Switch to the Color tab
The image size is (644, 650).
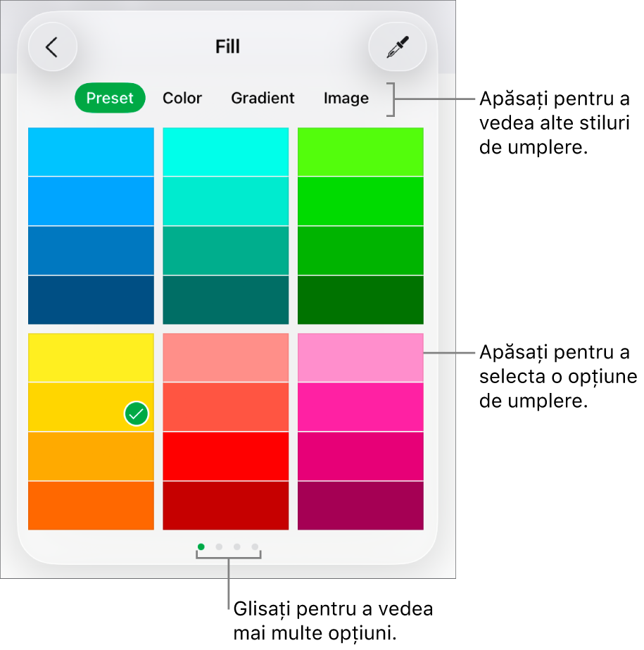182,99
